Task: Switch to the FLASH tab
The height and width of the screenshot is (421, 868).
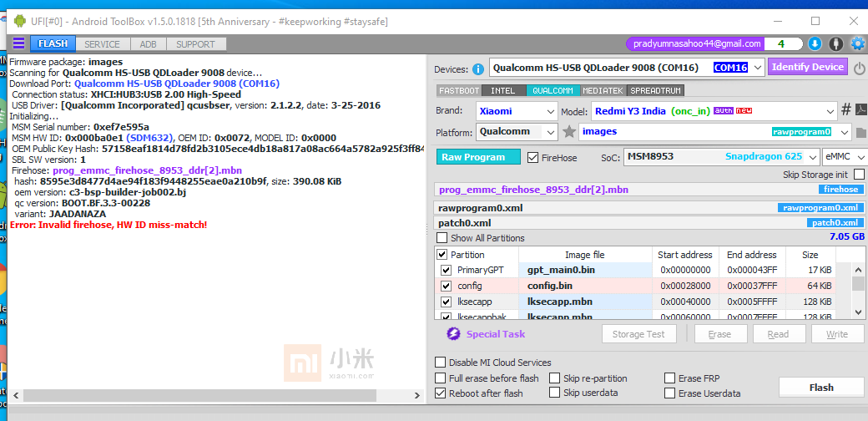Action: point(53,43)
